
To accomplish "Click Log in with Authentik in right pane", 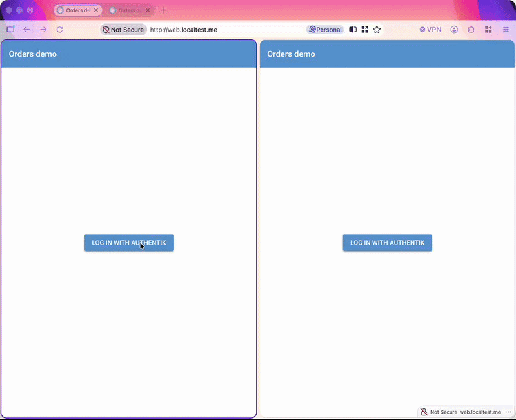I will coord(388,243).
